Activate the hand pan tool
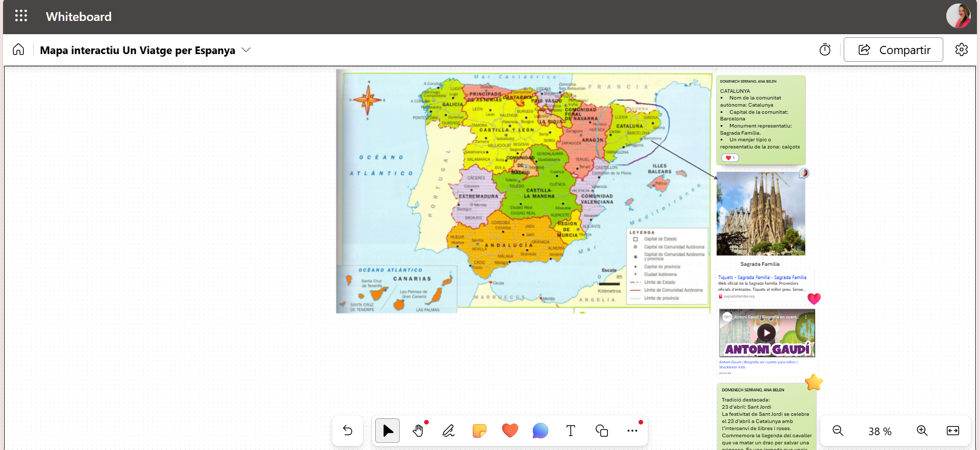 418,431
